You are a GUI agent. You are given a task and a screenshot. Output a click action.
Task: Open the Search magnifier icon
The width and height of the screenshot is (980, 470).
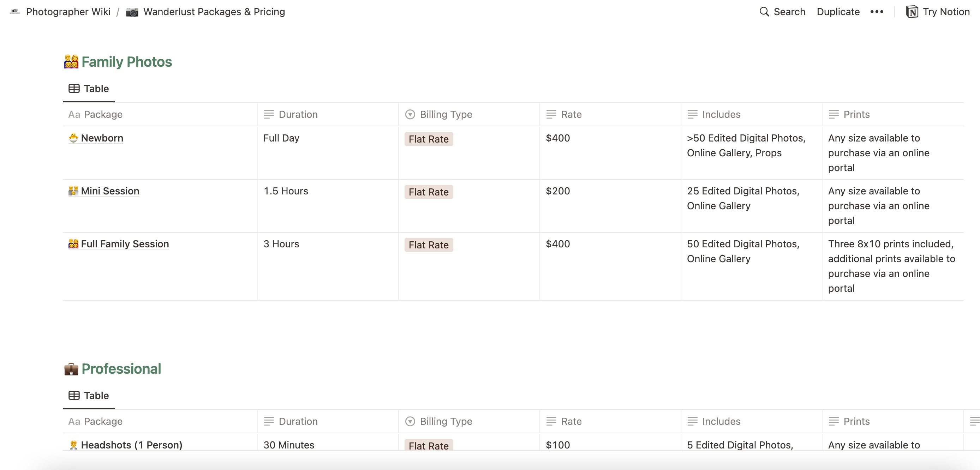tap(764, 12)
